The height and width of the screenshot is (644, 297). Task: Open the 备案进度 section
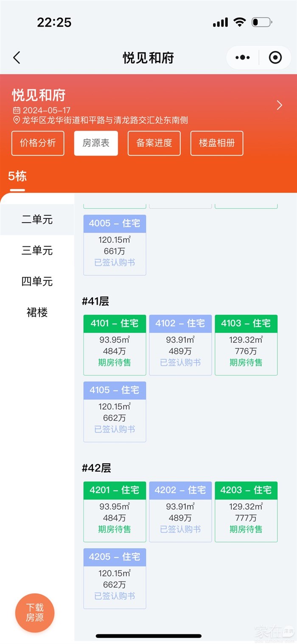154,143
